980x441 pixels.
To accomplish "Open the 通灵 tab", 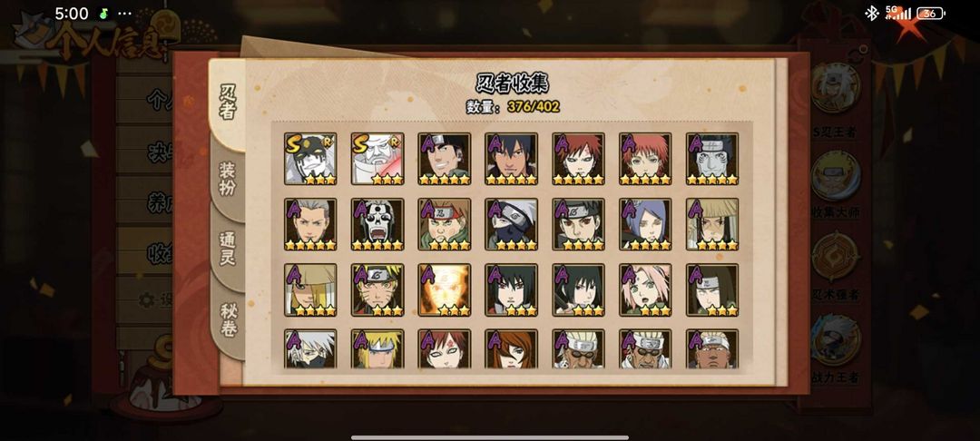I will 227,249.
